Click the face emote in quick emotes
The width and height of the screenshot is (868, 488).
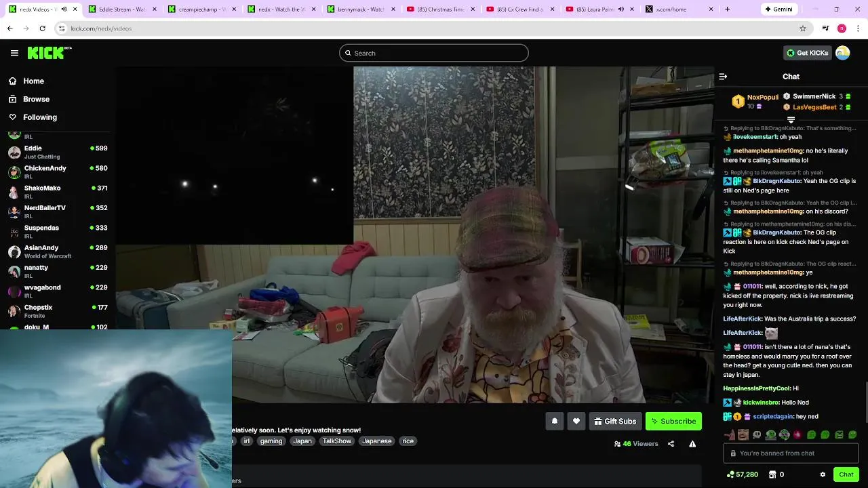click(743, 435)
